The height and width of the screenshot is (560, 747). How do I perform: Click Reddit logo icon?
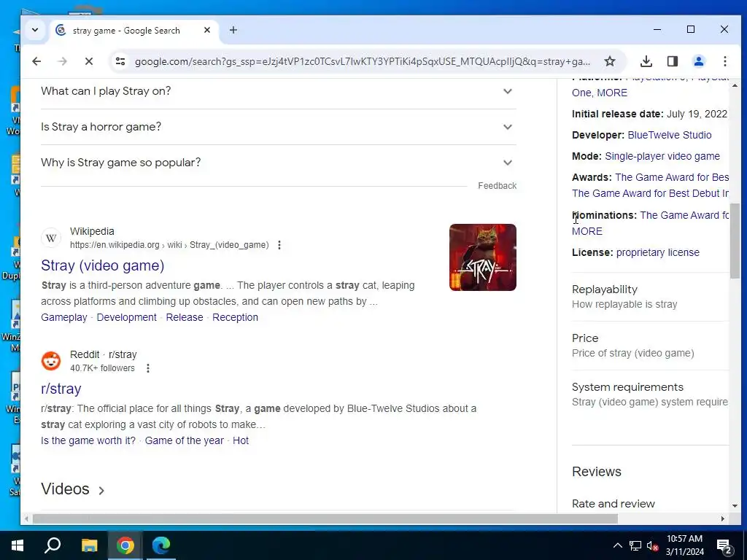coord(51,361)
